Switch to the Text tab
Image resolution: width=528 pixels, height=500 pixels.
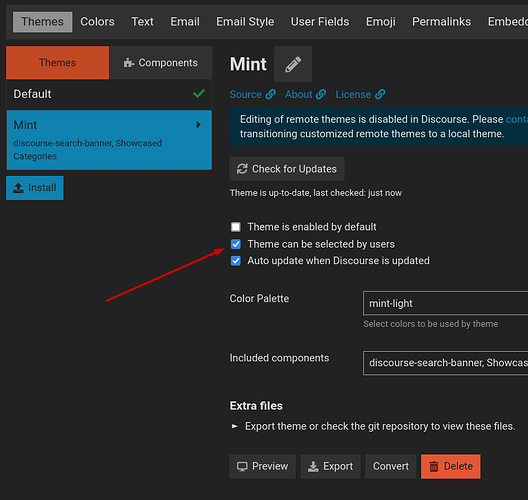[142, 22]
